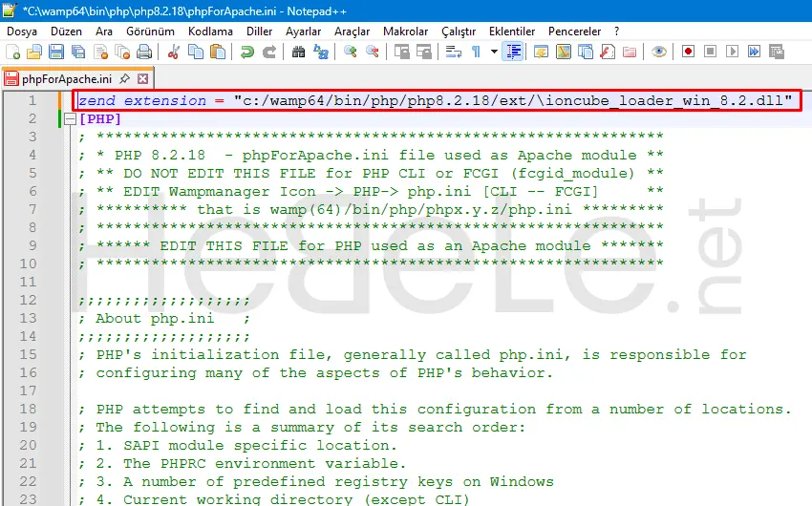Paste from clipboard using the toolbar icon

tap(218, 52)
